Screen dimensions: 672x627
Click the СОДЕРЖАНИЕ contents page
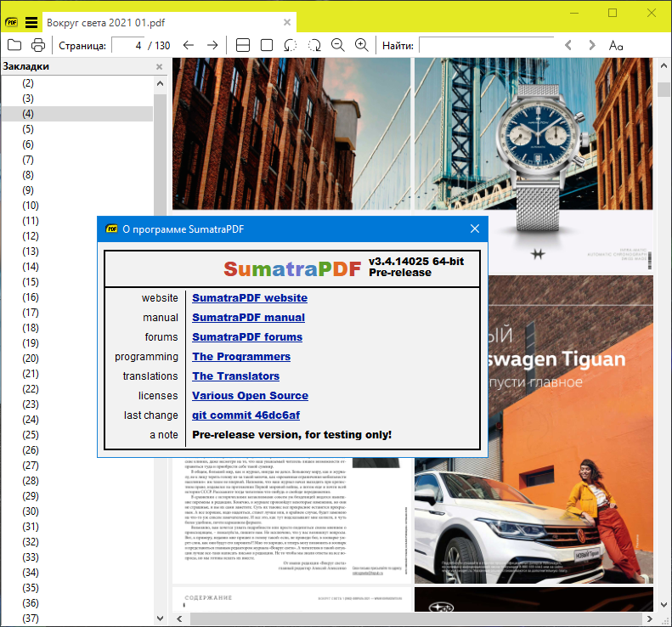coord(291,599)
